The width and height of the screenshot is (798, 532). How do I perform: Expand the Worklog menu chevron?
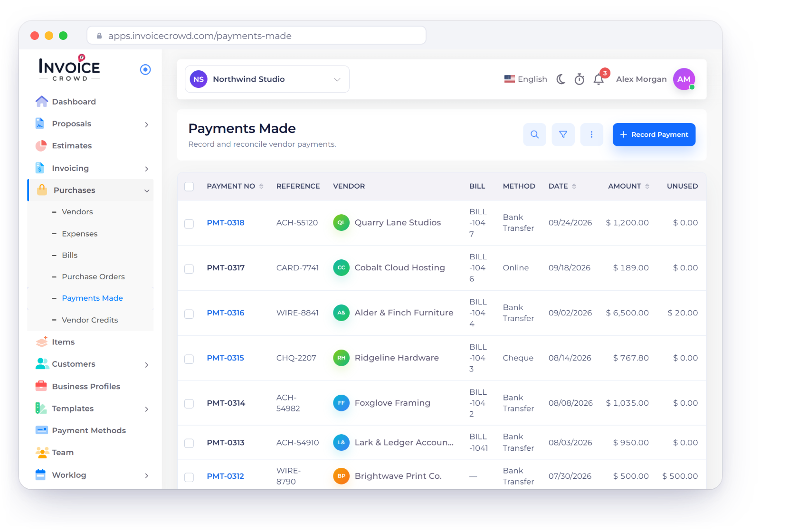tap(147, 475)
